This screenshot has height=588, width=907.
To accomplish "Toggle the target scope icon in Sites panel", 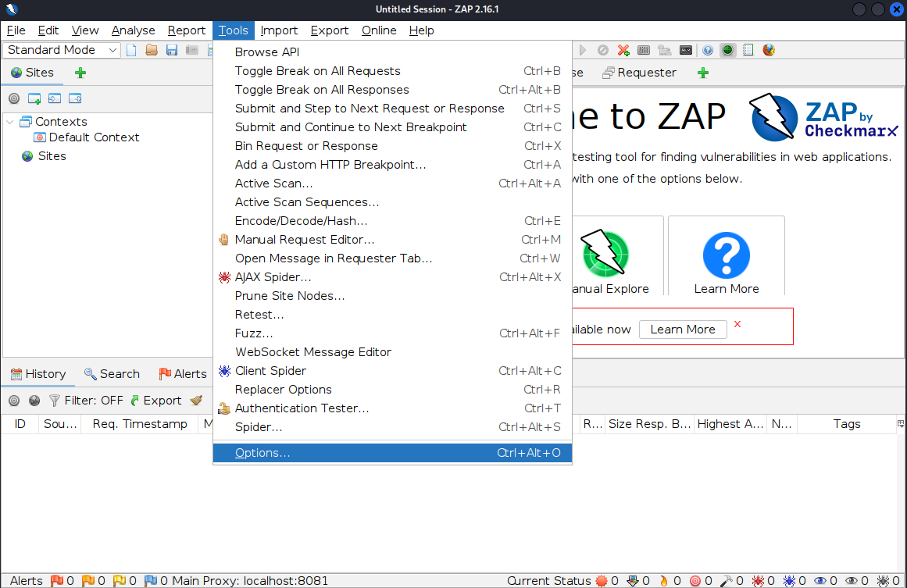I will click(x=14, y=98).
